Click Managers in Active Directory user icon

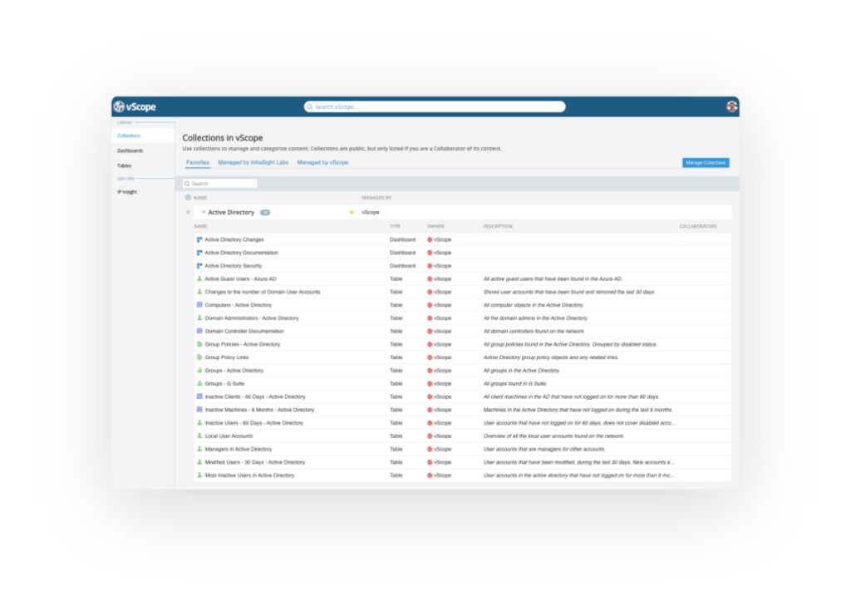pyautogui.click(x=199, y=449)
